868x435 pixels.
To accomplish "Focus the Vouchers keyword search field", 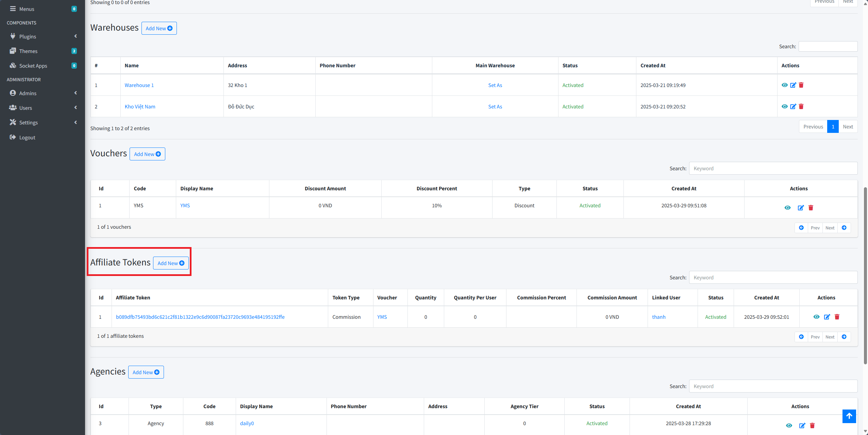I will 773,168.
